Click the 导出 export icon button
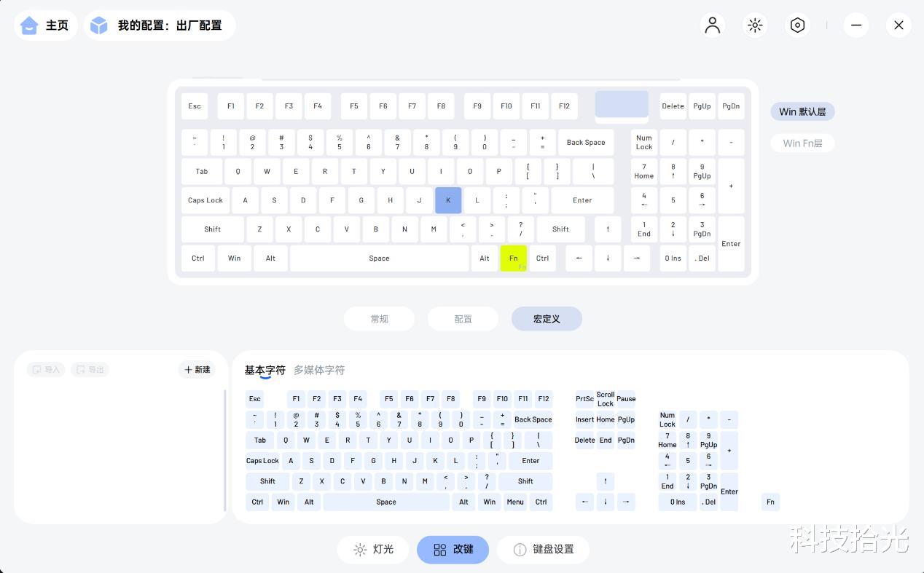Viewport: 924px width, 573px height. [90, 370]
